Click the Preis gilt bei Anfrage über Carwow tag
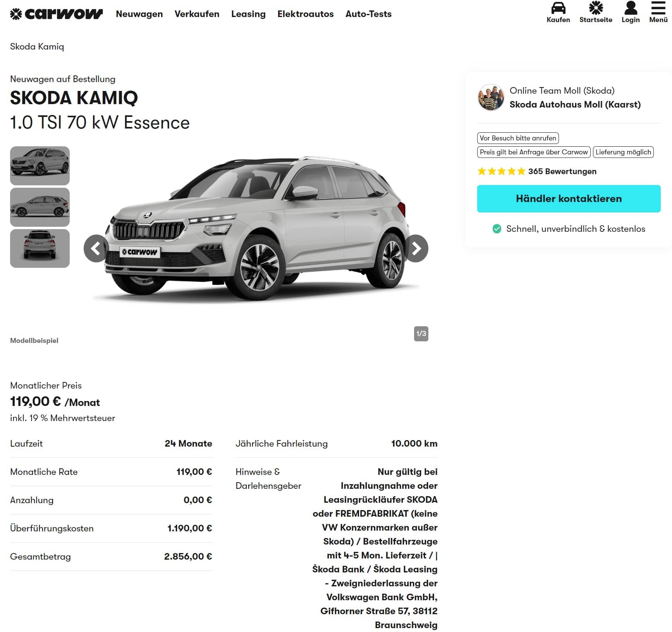 [534, 152]
